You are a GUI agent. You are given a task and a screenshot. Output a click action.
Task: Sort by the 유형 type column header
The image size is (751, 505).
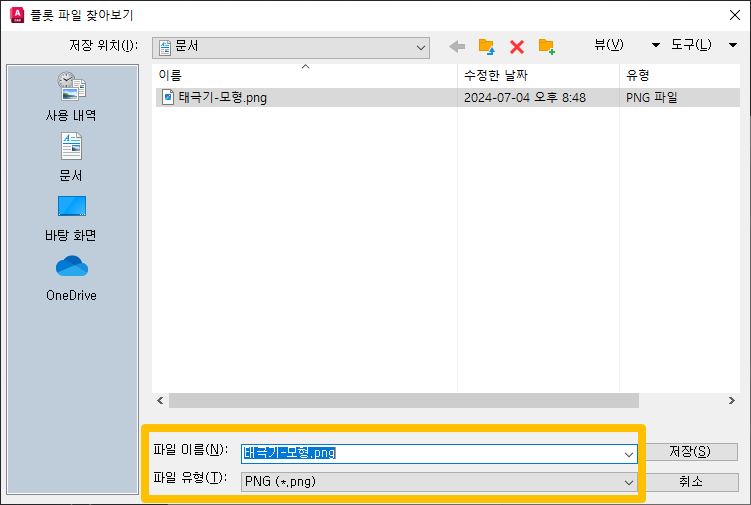coord(680,75)
